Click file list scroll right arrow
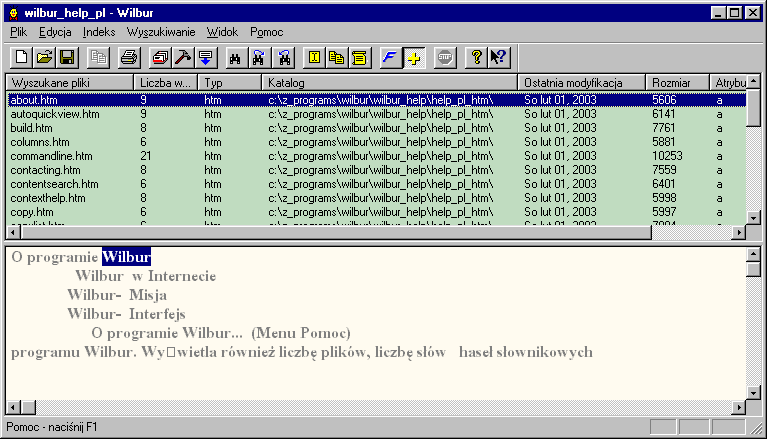Screen dimensions: 767x439 [x=739, y=232]
